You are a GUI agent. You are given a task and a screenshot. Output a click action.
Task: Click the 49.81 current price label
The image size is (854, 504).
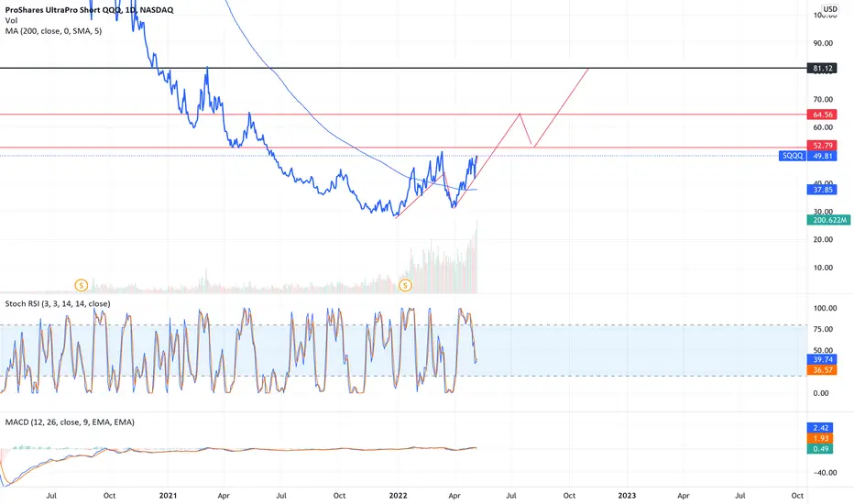[823, 156]
